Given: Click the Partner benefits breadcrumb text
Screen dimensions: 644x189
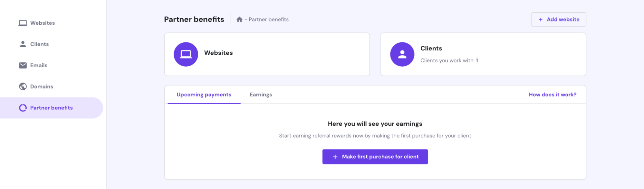Looking at the screenshot, I should pos(269,19).
